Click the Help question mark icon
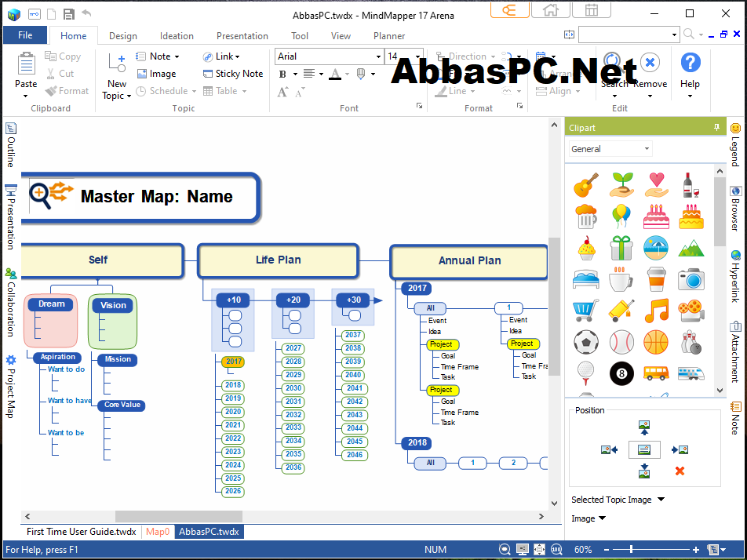Image resolution: width=747 pixels, height=560 pixels. pos(691,63)
